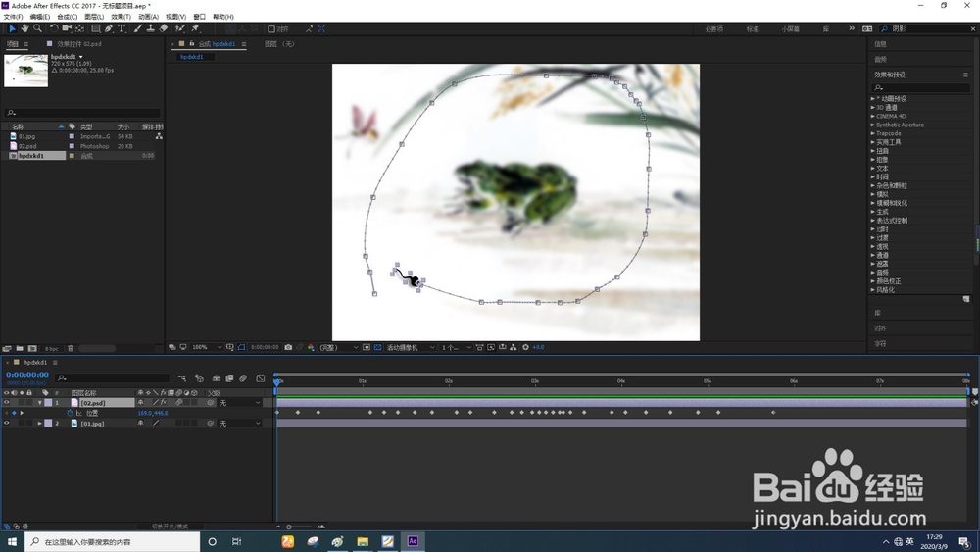This screenshot has width=980, height=552.
Task: Open the Composition menu 合成(C)
Action: click(x=67, y=17)
